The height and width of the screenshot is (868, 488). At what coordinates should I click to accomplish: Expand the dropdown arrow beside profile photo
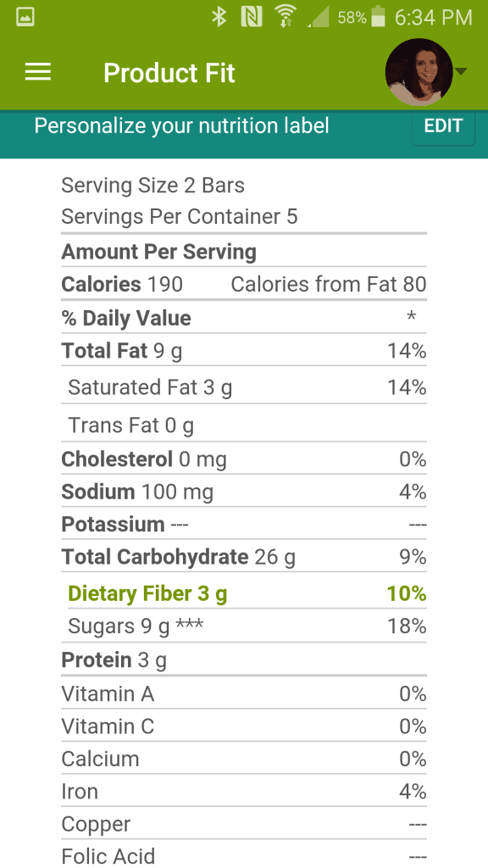[460, 71]
